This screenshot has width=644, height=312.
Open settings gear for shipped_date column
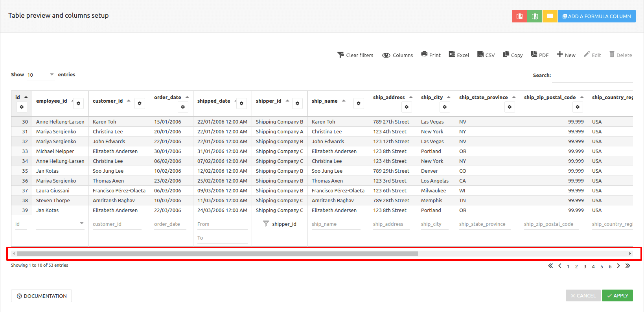tap(241, 103)
